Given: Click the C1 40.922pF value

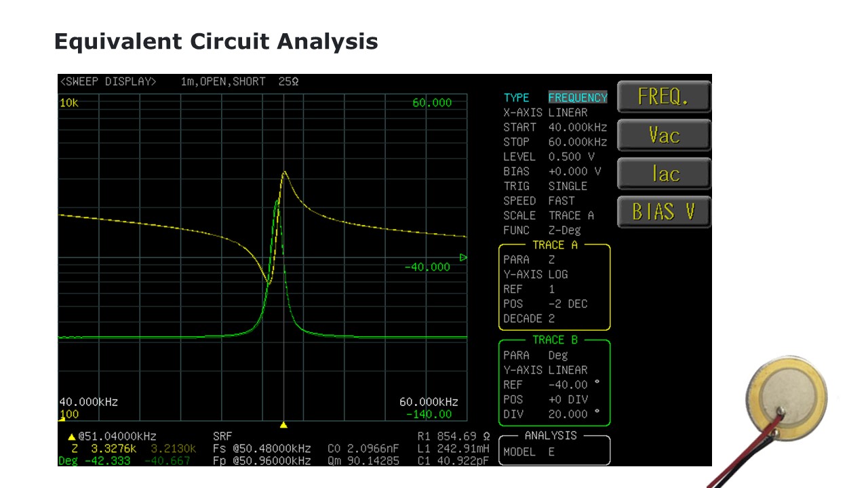Looking at the screenshot, I should pyautogui.click(x=454, y=461).
